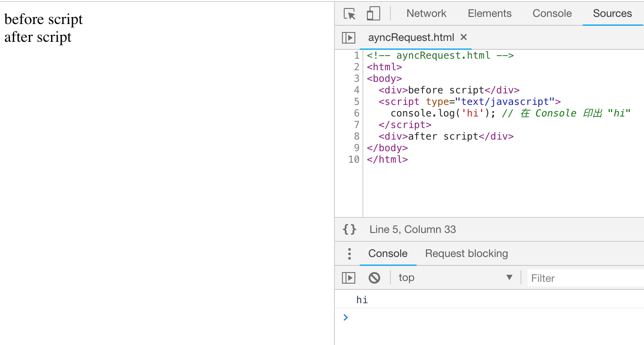This screenshot has height=345, width=644.
Task: Open the top execution context dropdown
Action: point(406,277)
